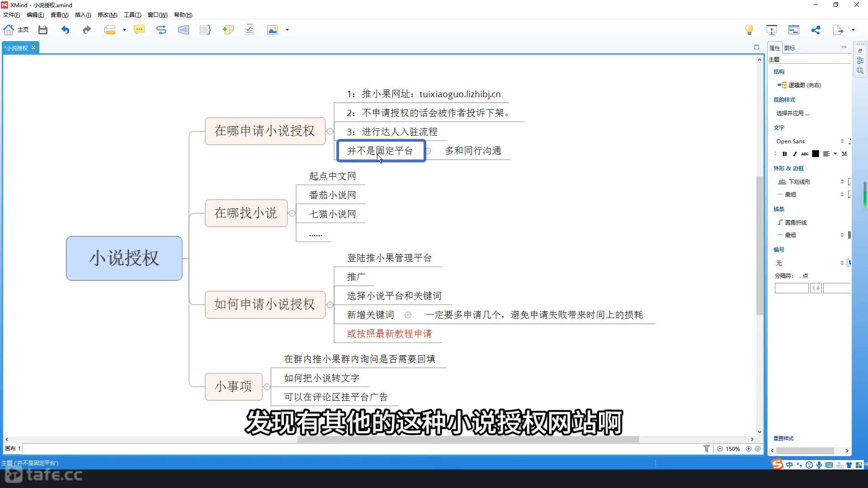Open the 文件 menu
868x488 pixels.
point(11,15)
